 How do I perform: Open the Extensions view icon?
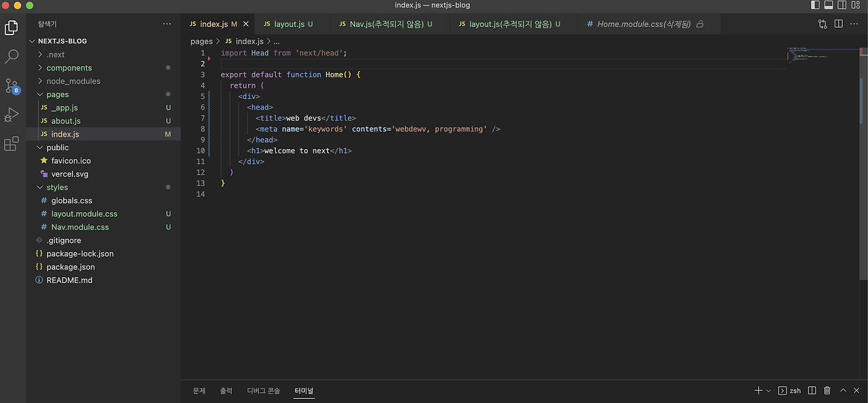(x=11, y=144)
